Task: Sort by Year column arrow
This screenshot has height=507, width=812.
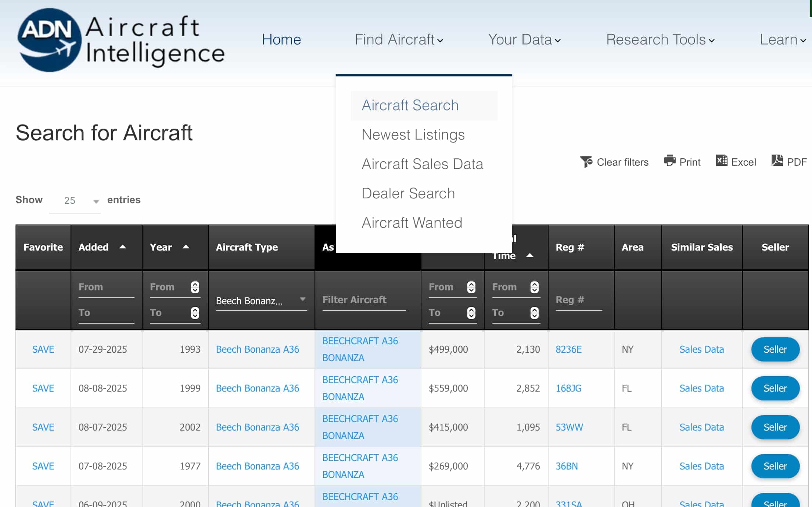Action: (186, 247)
